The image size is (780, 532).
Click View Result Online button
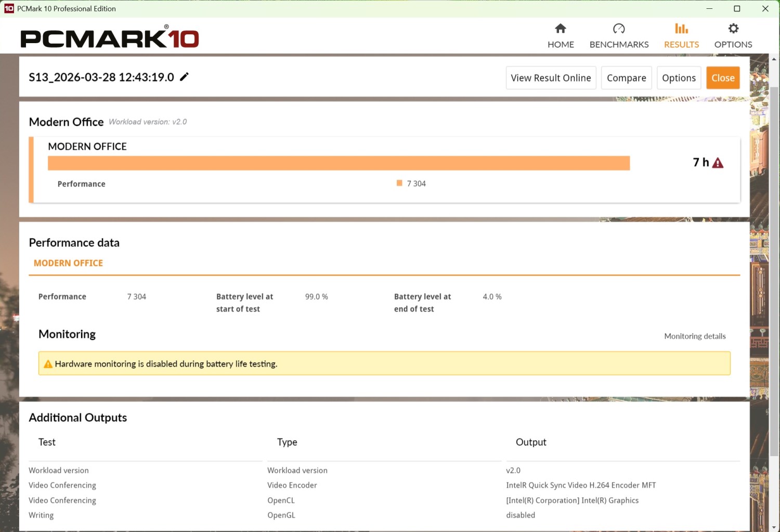(x=551, y=78)
